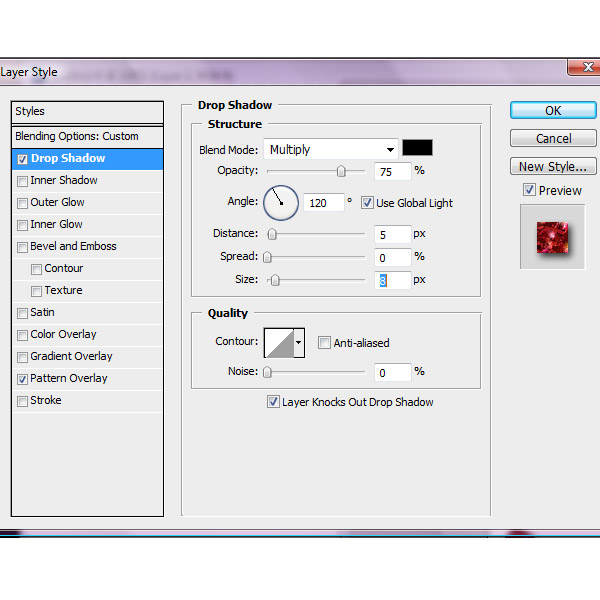The width and height of the screenshot is (600, 600).
Task: Uncheck Layer Knocks Out Drop Shadow
Action: (273, 402)
